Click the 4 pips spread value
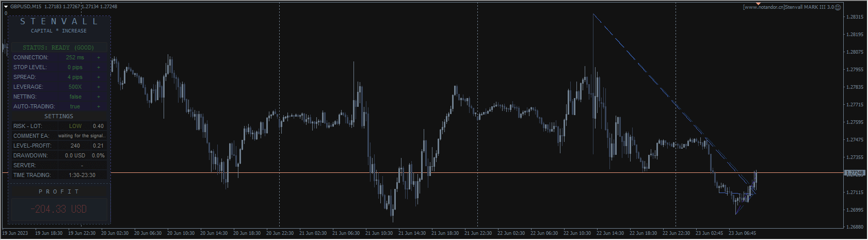 [x=75, y=77]
